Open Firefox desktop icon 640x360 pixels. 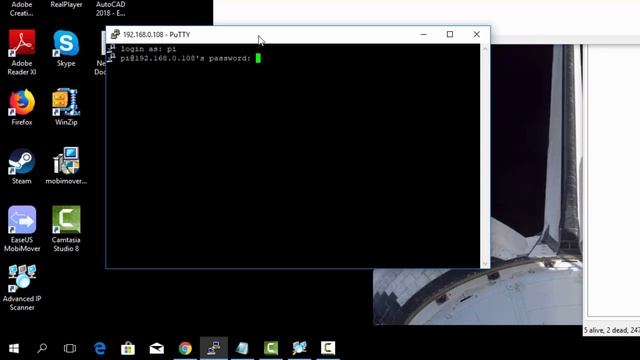tap(22, 107)
